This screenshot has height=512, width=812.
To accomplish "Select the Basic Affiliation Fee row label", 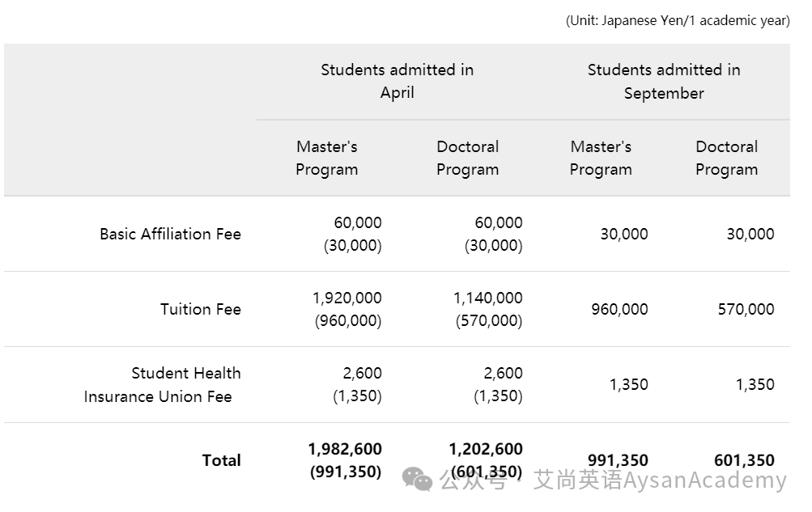I will click(170, 234).
